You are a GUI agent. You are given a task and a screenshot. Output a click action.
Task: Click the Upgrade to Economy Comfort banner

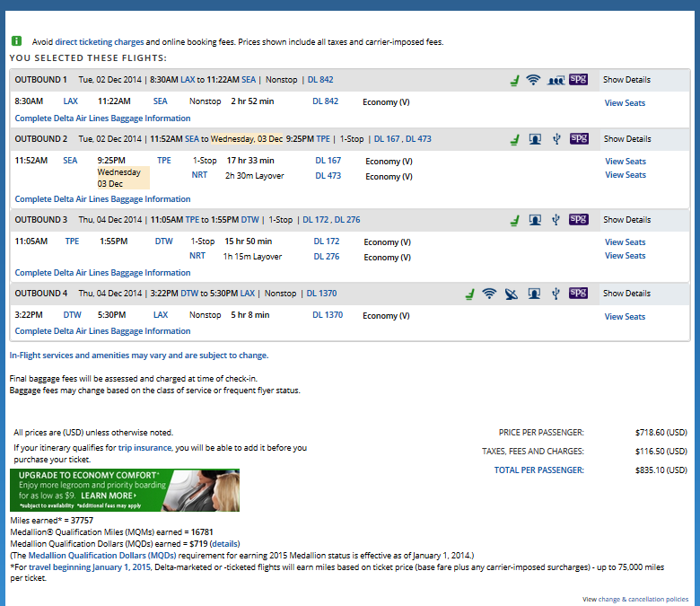coord(125,490)
